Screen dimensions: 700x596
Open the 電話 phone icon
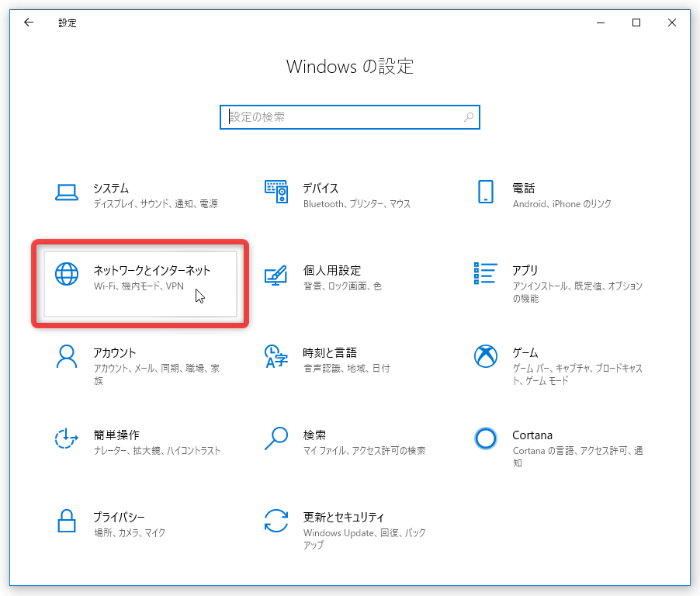[x=485, y=192]
